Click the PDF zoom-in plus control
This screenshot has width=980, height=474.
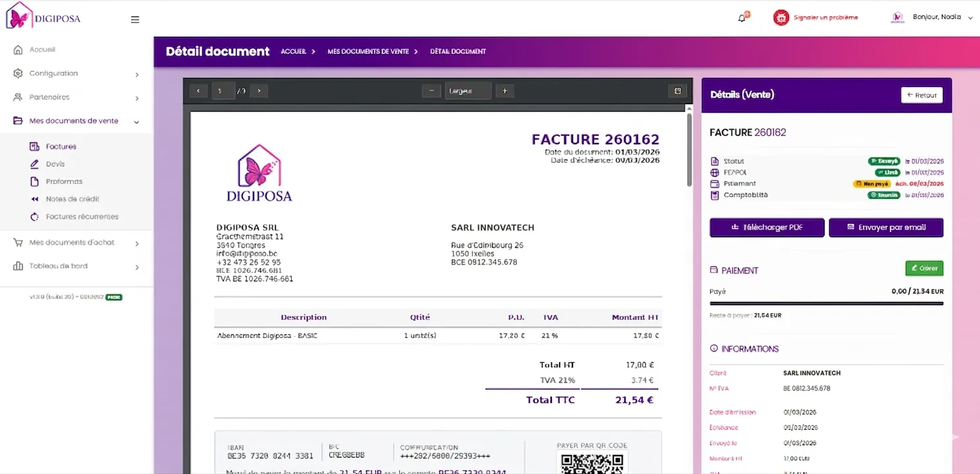[x=504, y=90]
